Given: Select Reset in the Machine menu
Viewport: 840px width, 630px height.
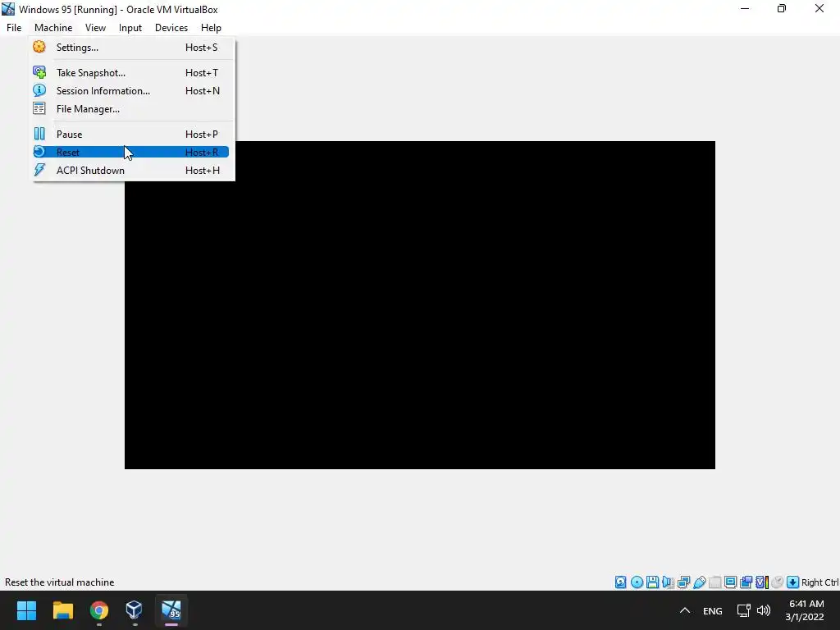Looking at the screenshot, I should 130,153.
